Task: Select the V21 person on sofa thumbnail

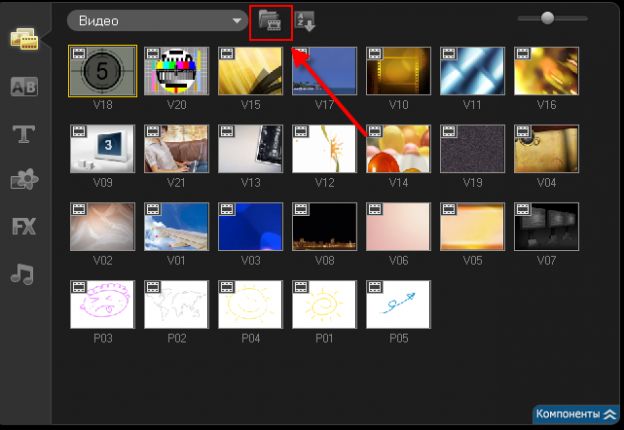Action: pos(176,149)
